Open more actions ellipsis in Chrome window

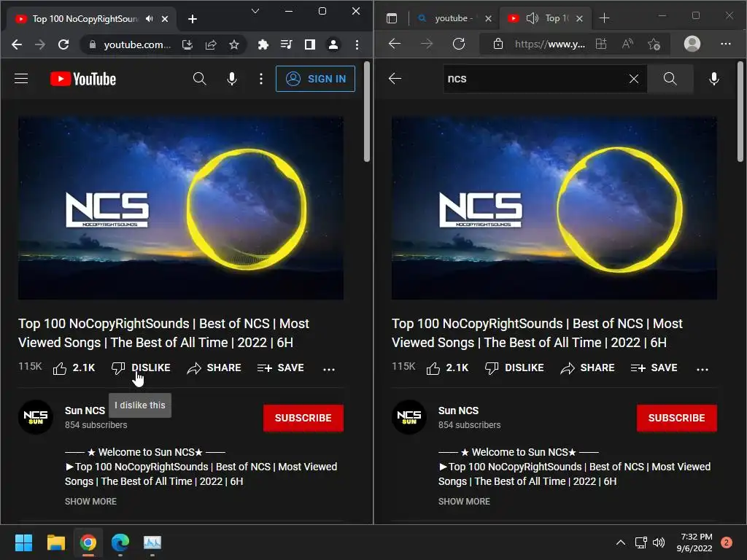tap(329, 369)
